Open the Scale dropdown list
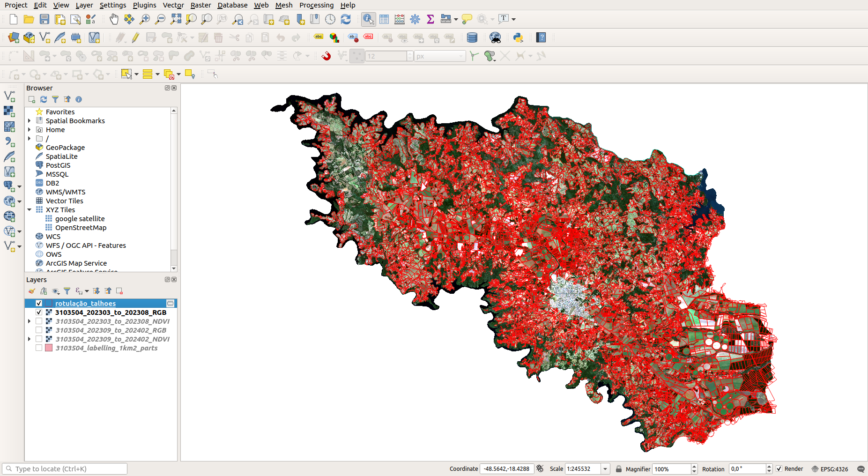868x476 pixels. pyautogui.click(x=605, y=469)
